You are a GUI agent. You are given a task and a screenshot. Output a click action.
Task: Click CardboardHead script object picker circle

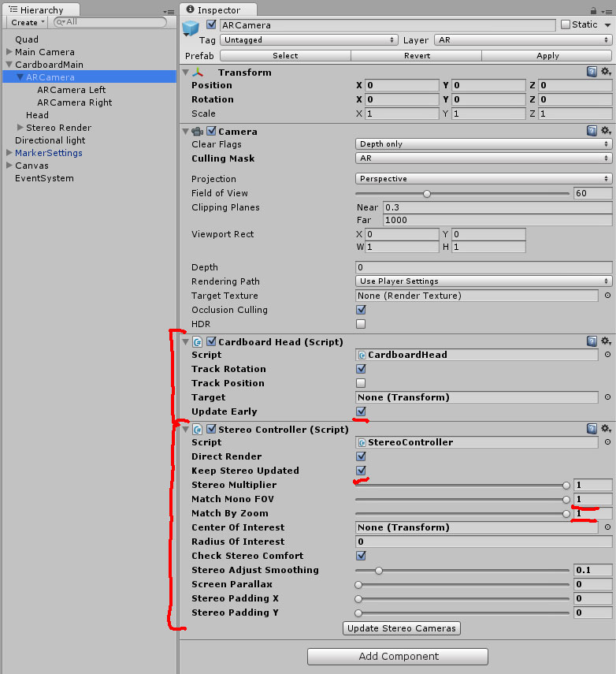[607, 355]
